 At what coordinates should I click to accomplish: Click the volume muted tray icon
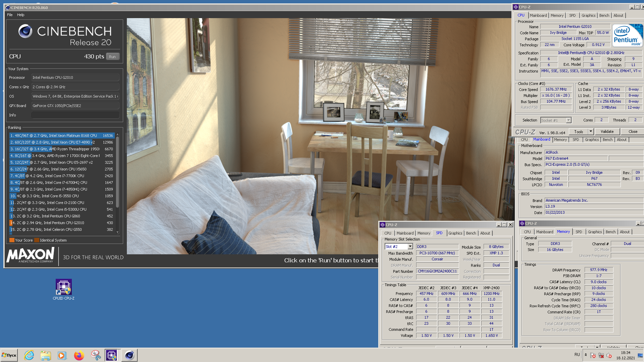tap(609, 355)
